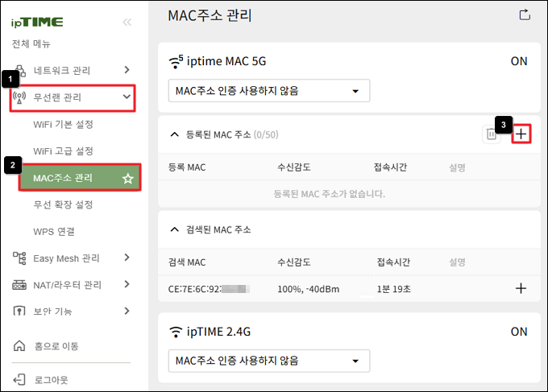Click 로그아웃 to sign out

[51, 380]
